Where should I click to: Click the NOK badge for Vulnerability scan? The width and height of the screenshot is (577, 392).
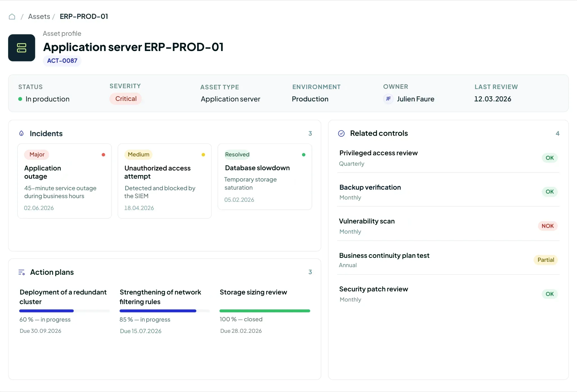coord(547,226)
